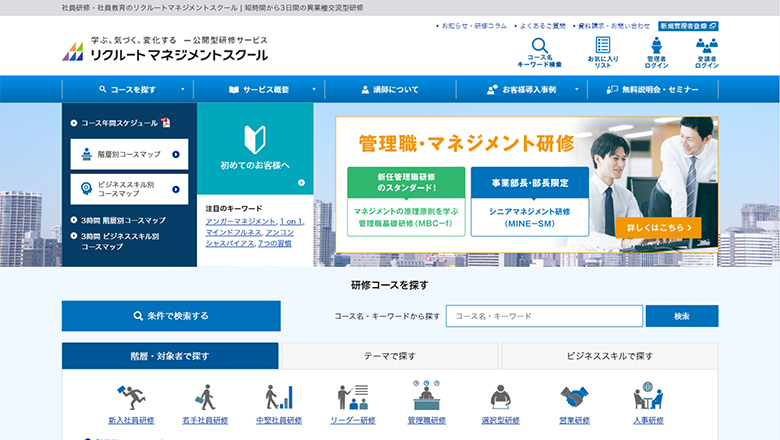
Task: Click the 管理者ログイン icon
Action: point(657,45)
